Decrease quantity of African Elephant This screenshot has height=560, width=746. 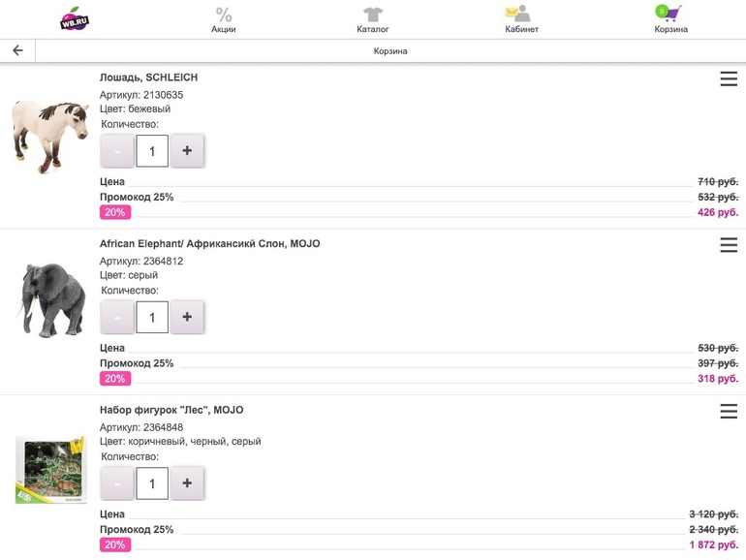[117, 317]
